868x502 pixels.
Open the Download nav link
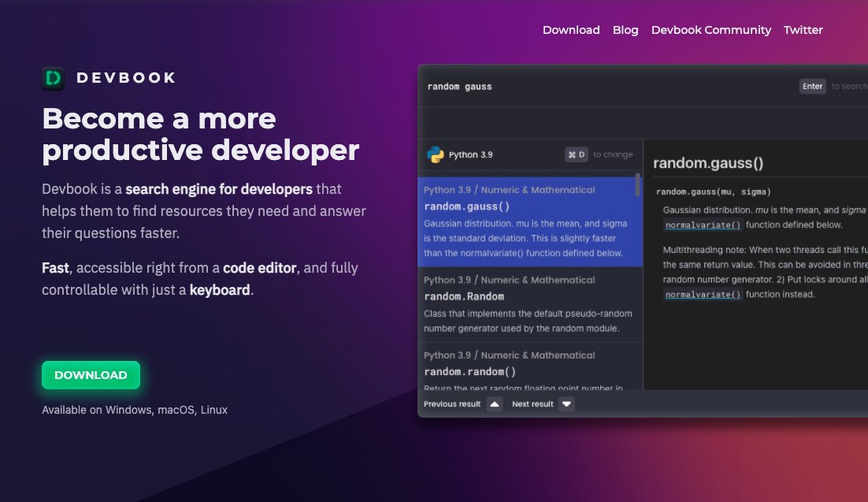571,30
